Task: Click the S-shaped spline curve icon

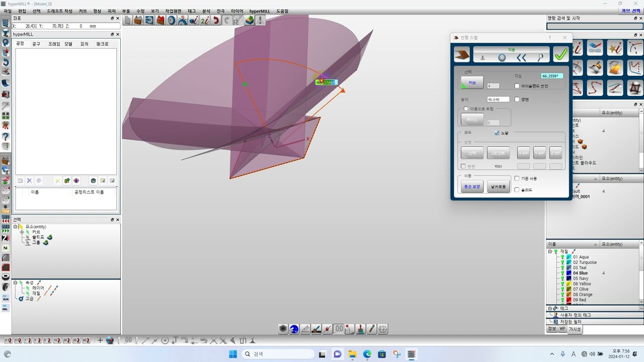Action: 595,88
